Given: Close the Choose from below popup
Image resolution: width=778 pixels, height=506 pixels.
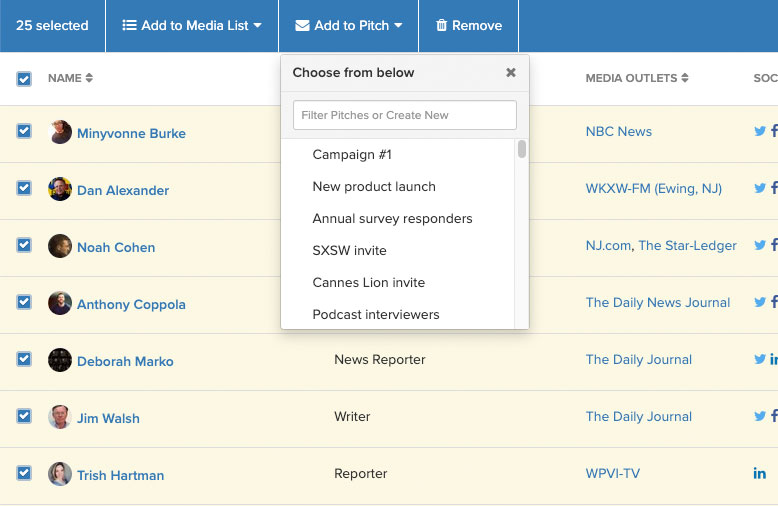Looking at the screenshot, I should [x=511, y=72].
